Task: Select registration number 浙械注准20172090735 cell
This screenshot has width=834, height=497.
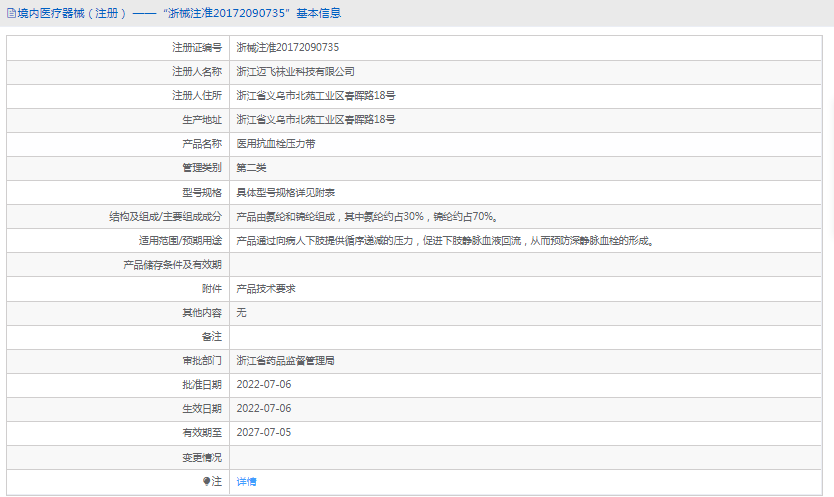Action: pyautogui.click(x=288, y=47)
